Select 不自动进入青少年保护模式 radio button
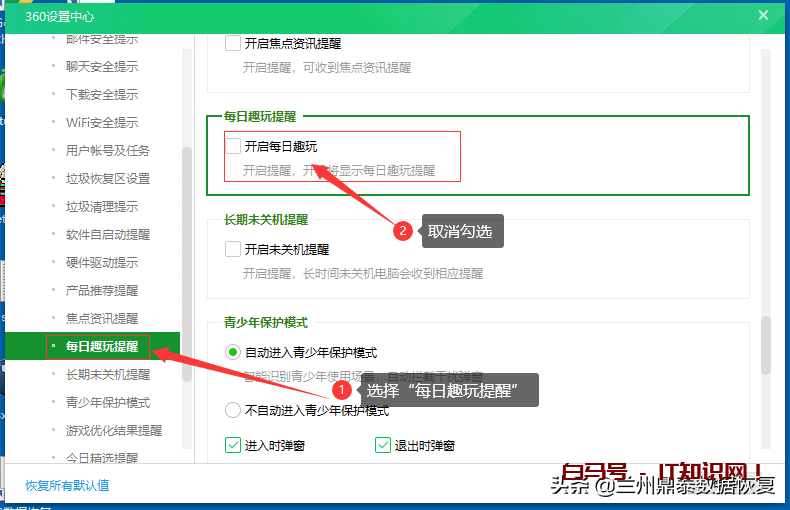The height and width of the screenshot is (510, 790). point(233,410)
